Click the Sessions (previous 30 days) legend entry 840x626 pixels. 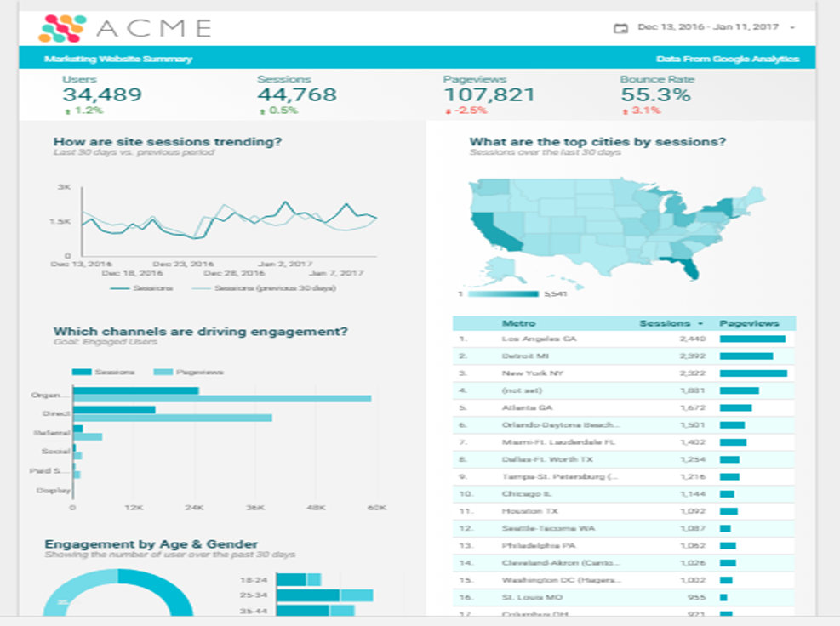coord(264,288)
